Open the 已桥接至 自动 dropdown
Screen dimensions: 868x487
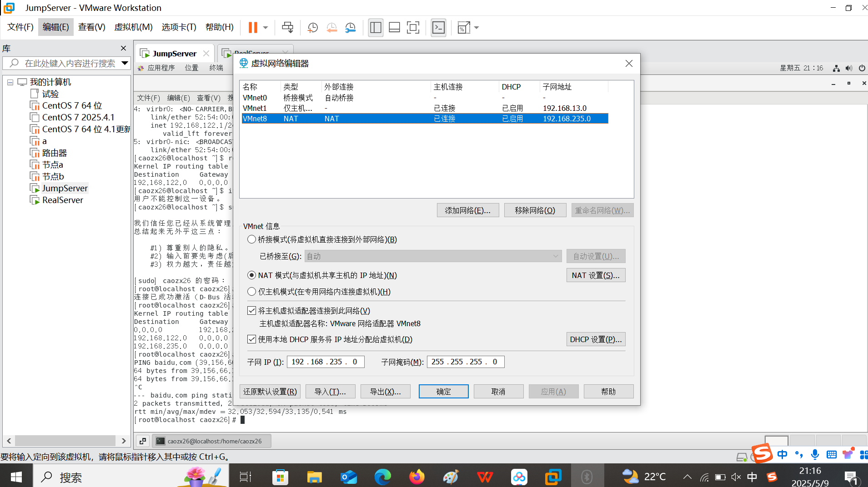coord(433,256)
